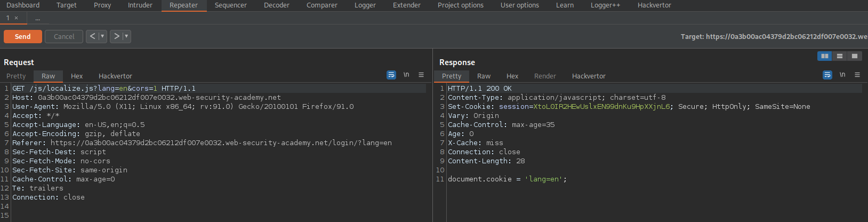Expand the forward-history dropdown arrow
This screenshot has height=222, width=868.
pos(126,36)
